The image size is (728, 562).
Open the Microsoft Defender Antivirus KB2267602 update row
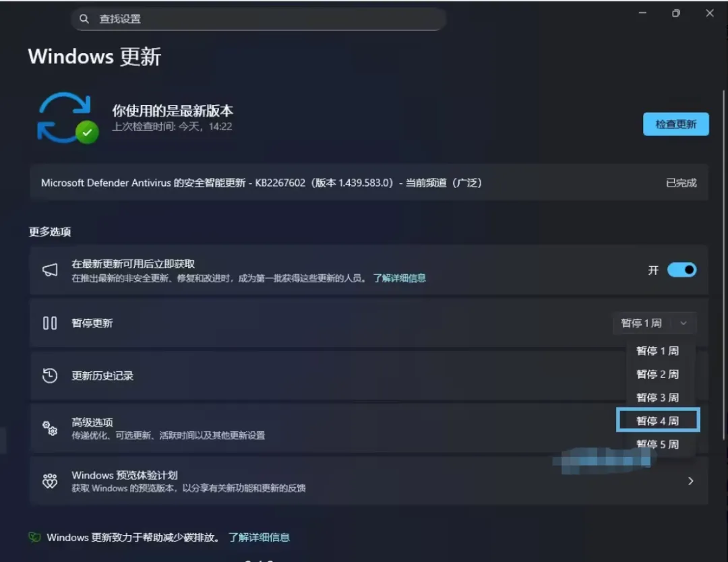tap(369, 183)
